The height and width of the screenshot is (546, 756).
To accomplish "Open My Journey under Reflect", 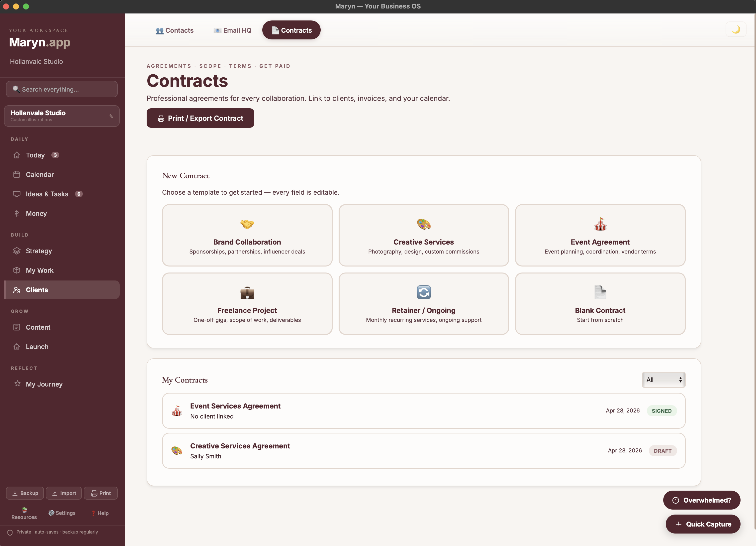I will click(44, 384).
